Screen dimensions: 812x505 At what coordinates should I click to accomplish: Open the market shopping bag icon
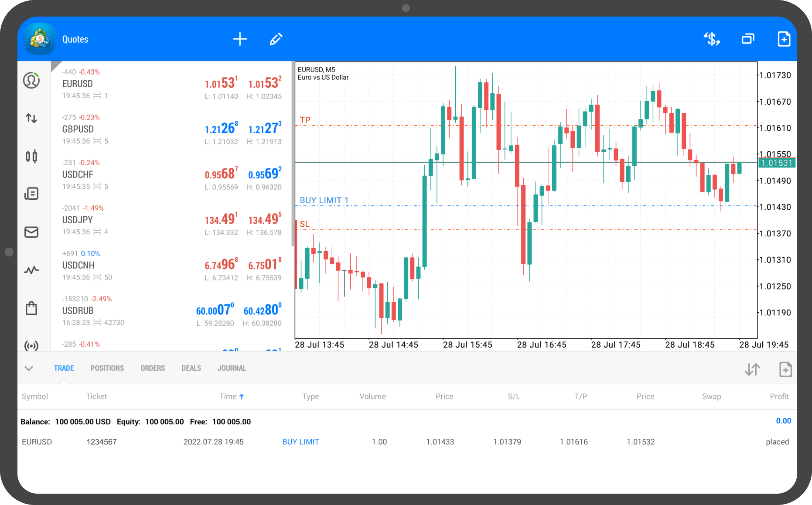pyautogui.click(x=31, y=308)
